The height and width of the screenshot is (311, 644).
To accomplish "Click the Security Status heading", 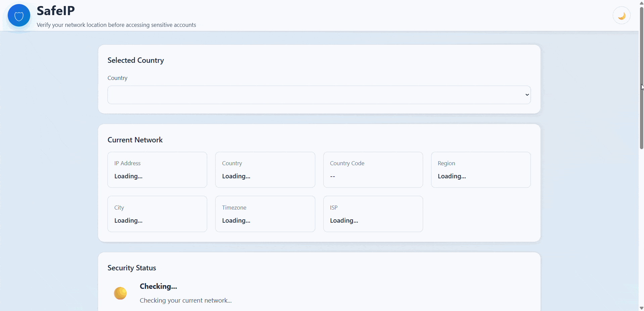I will (x=132, y=268).
